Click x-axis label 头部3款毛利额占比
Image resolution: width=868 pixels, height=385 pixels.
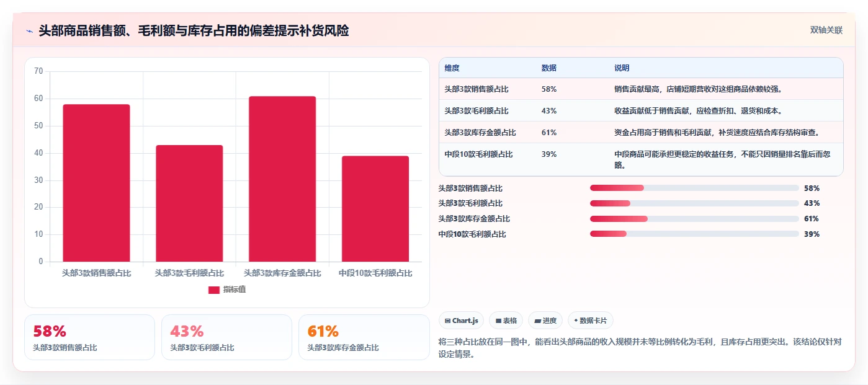pyautogui.click(x=189, y=273)
